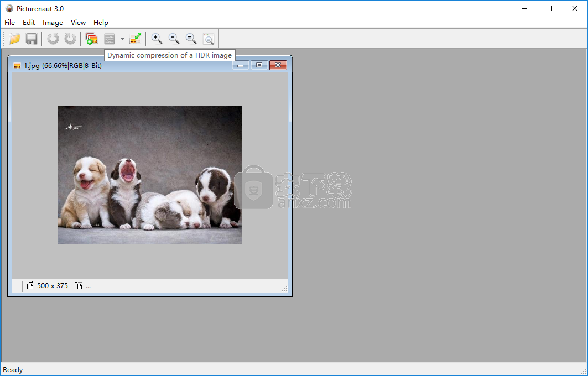The width and height of the screenshot is (588, 376).
Task: Zoom in with the plus magnifier
Action: pos(157,39)
